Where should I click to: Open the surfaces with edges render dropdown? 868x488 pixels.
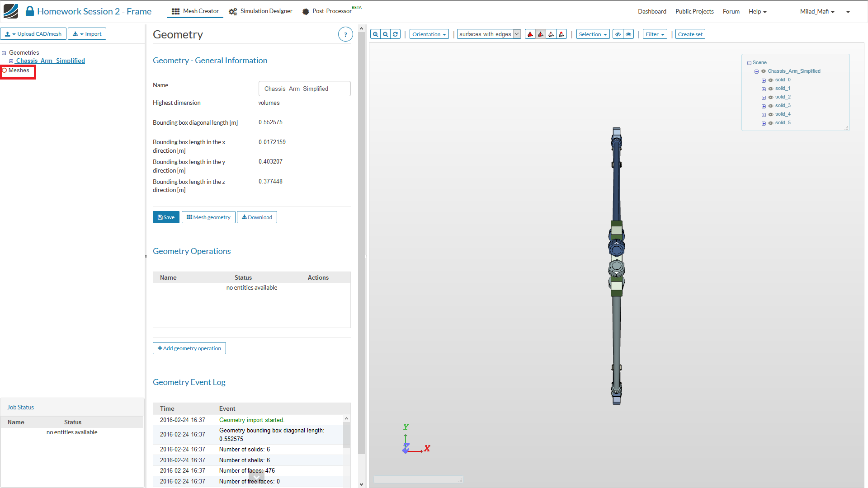(x=489, y=34)
